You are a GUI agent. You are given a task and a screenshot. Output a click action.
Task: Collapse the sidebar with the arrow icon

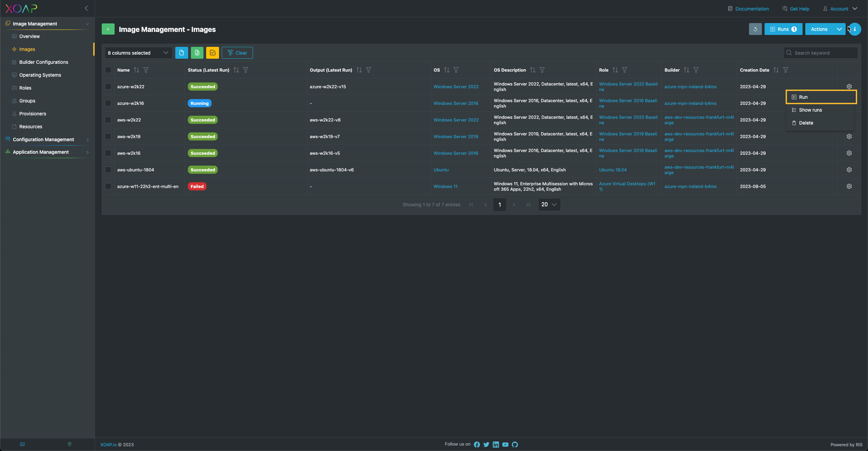click(x=86, y=8)
